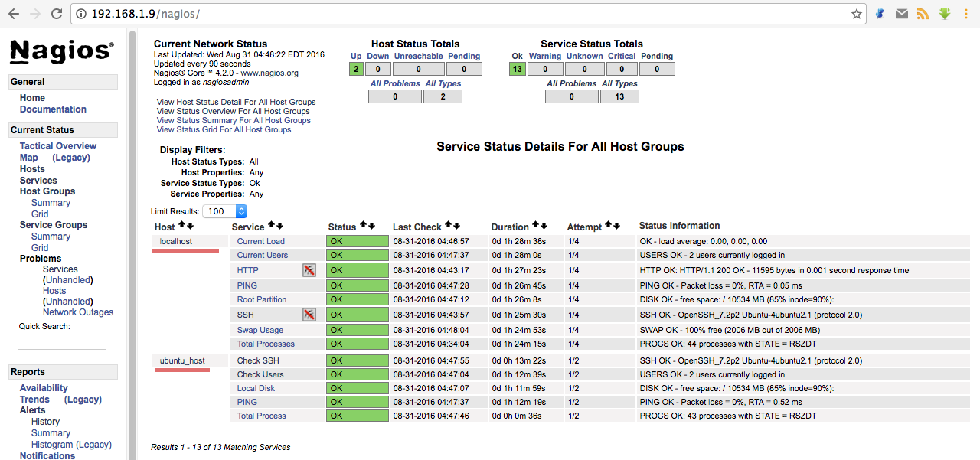Open the Root Partition service link
Image resolution: width=980 pixels, height=460 pixels.
click(x=262, y=299)
